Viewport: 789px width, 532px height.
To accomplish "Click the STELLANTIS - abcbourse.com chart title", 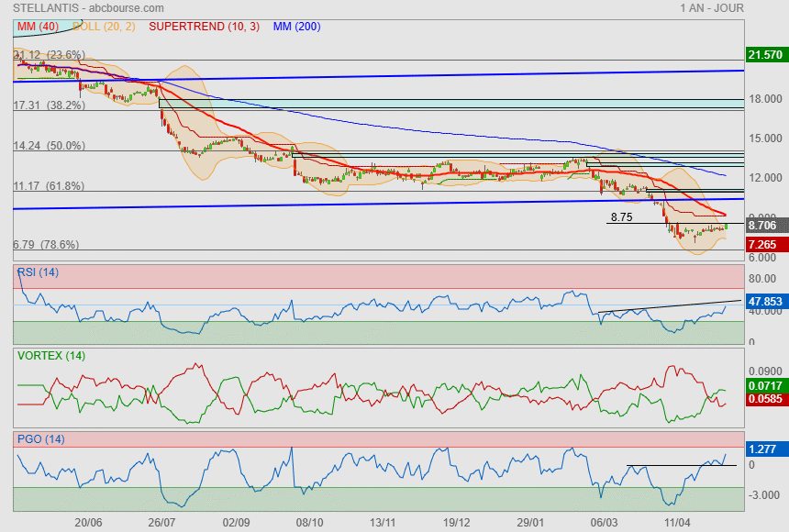I will 88,8.
